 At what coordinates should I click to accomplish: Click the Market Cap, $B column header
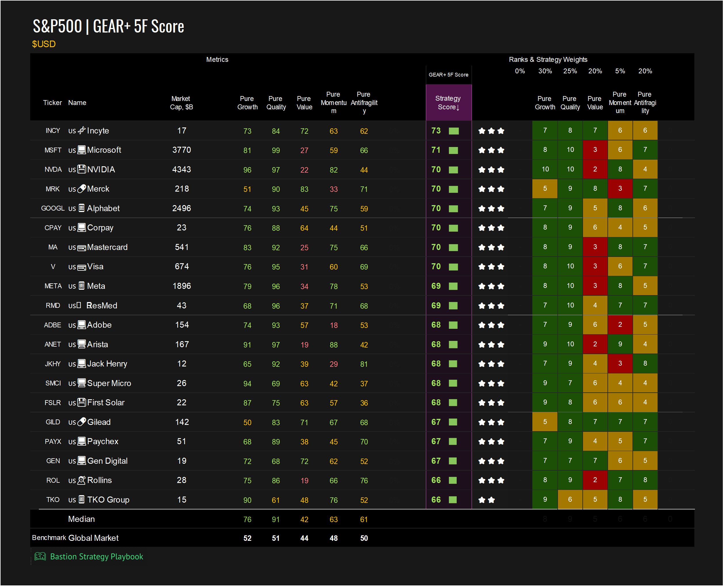181,103
